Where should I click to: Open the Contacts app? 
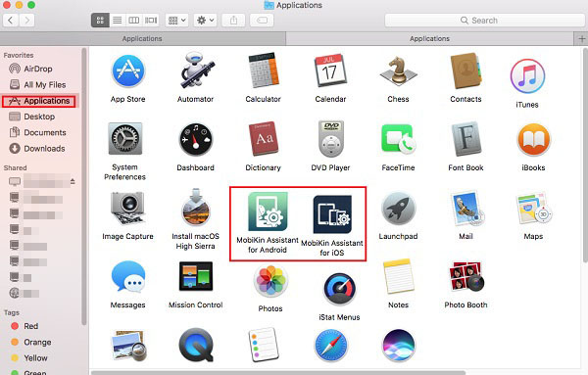pyautogui.click(x=465, y=71)
